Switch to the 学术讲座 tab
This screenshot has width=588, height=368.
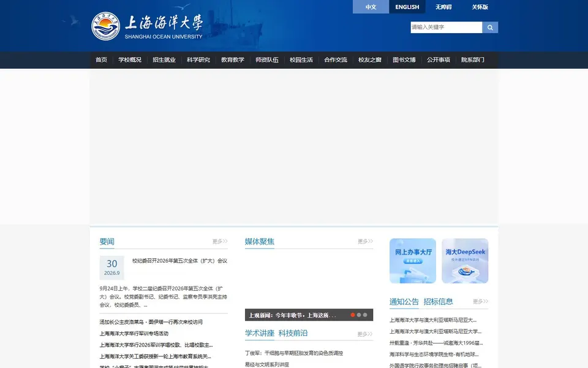260,333
